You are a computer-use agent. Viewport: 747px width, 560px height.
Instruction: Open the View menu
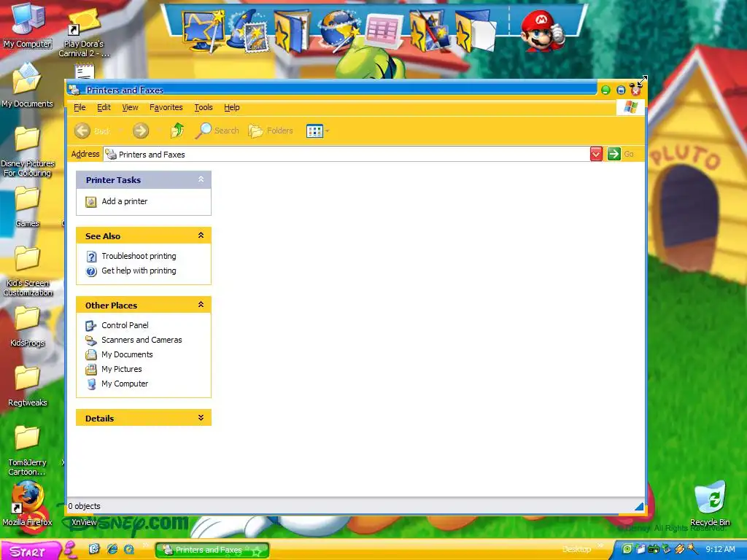click(130, 107)
